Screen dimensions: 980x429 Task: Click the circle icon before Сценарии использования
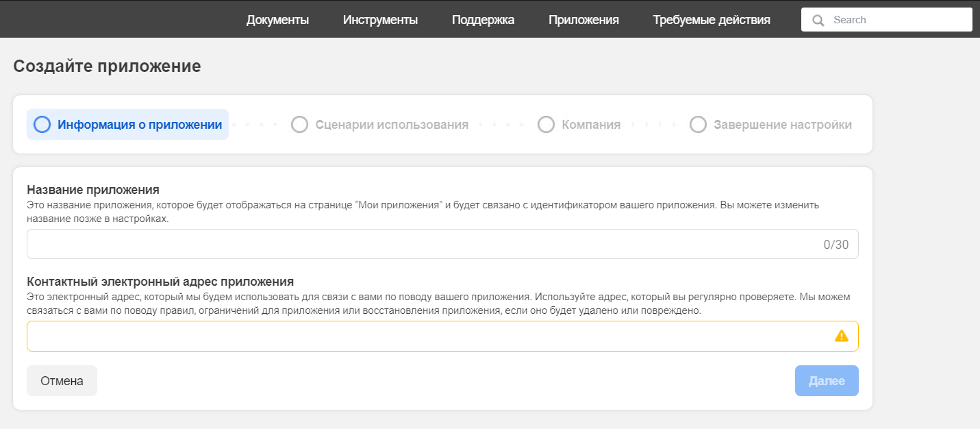click(x=299, y=125)
